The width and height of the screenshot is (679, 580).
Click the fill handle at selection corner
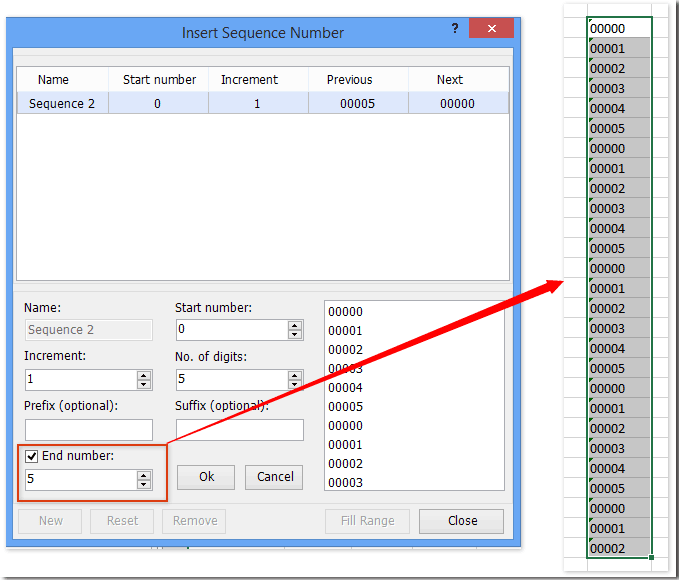[651, 558]
